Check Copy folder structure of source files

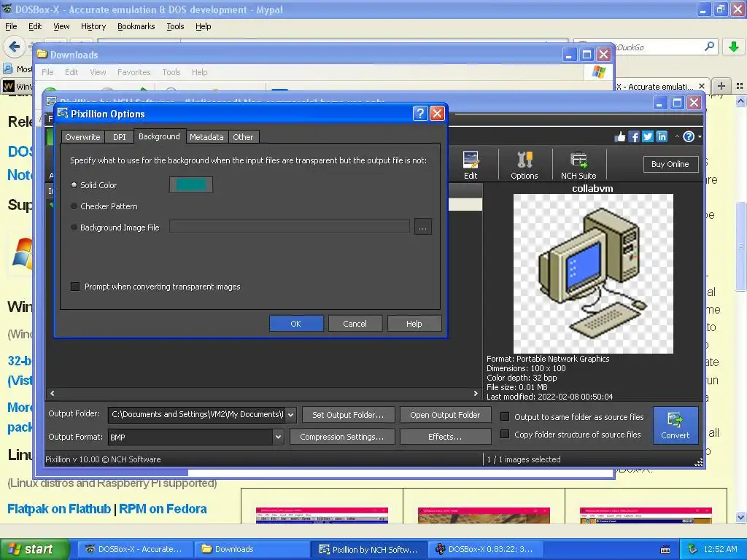click(x=505, y=435)
